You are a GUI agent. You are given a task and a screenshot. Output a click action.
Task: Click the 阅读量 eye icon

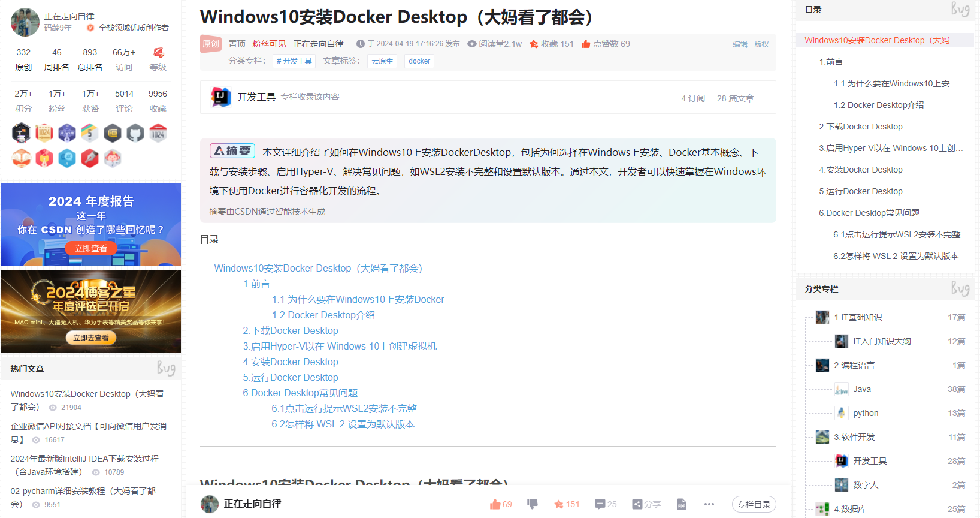472,44
